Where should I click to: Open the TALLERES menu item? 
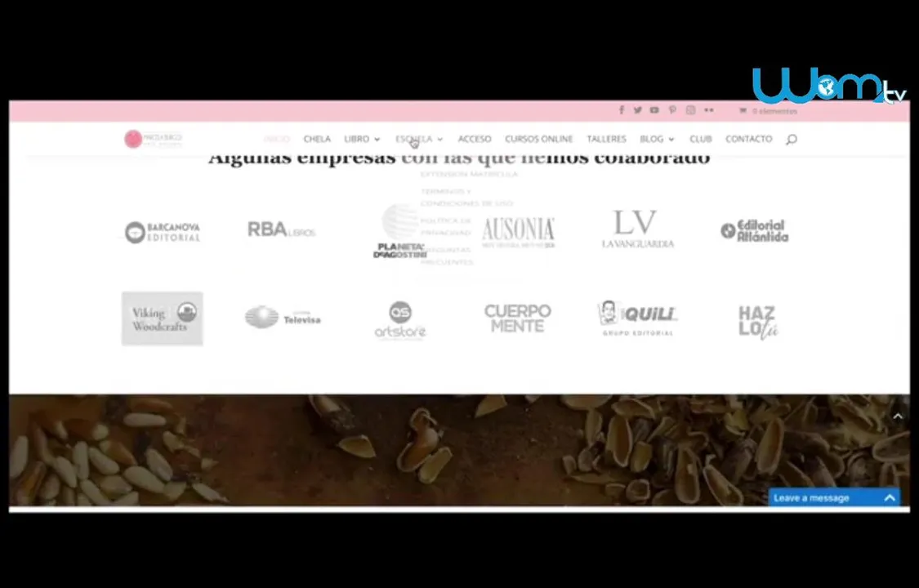pyautogui.click(x=607, y=139)
